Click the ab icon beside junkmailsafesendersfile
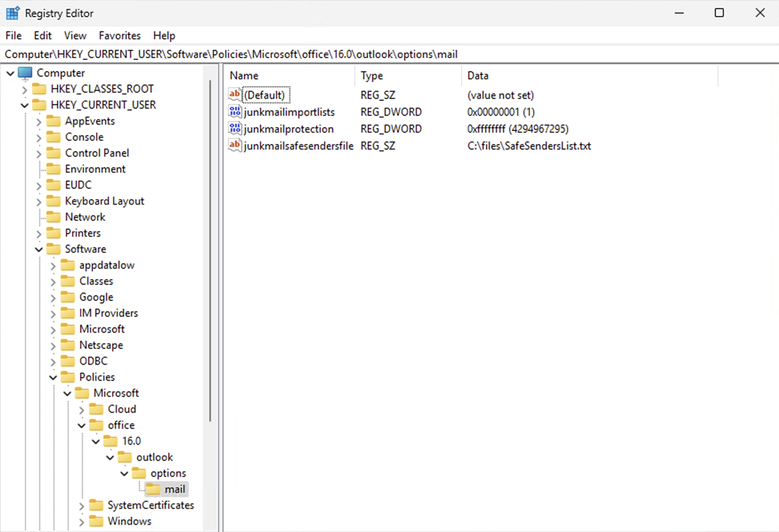Screen dimensions: 779x532 pos(235,146)
